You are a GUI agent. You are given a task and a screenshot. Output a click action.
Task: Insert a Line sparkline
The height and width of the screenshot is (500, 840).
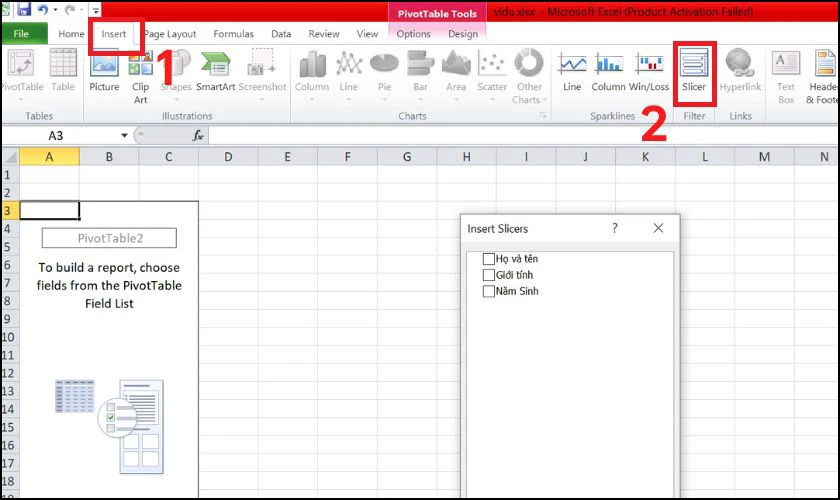tap(572, 71)
